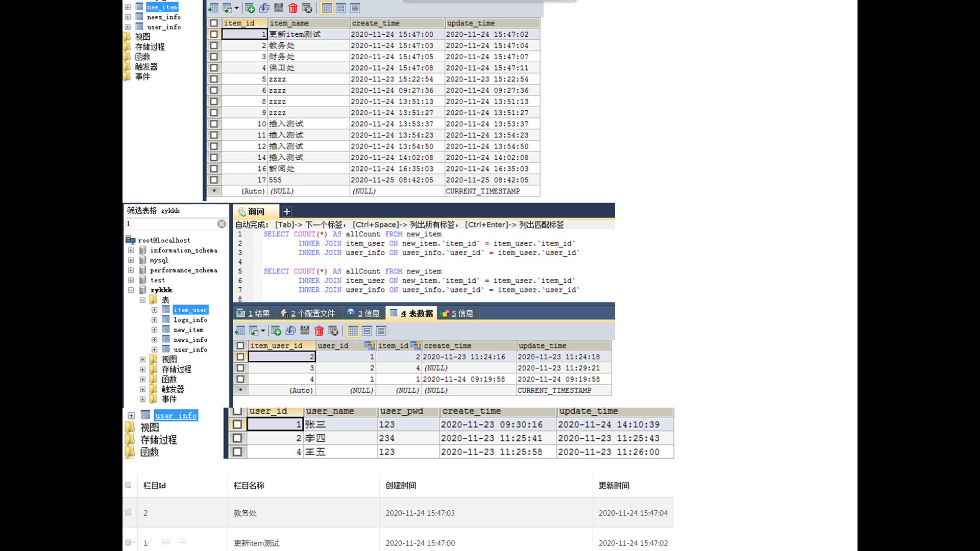Expand the information_schema database node

(x=131, y=251)
